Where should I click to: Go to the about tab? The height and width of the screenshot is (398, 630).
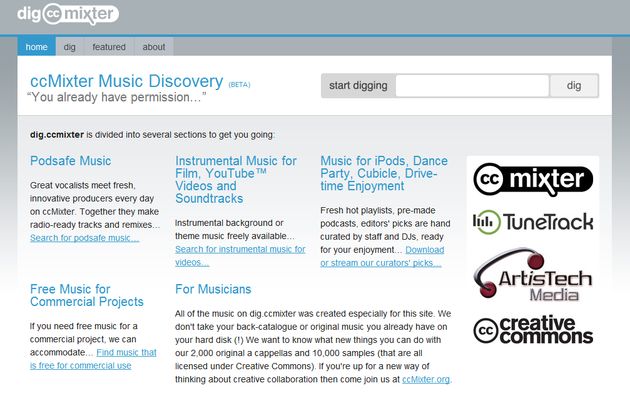pyautogui.click(x=153, y=47)
